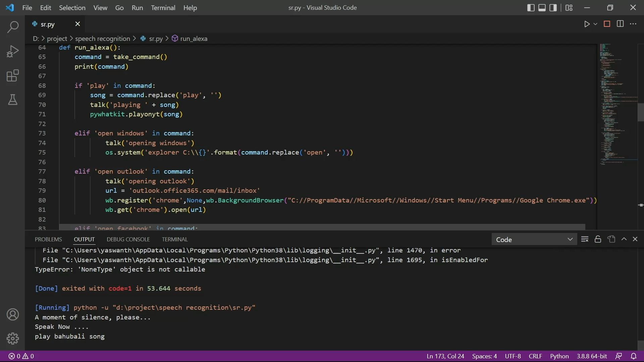
Task: Open the Manage gear settings menu
Action: (13, 339)
